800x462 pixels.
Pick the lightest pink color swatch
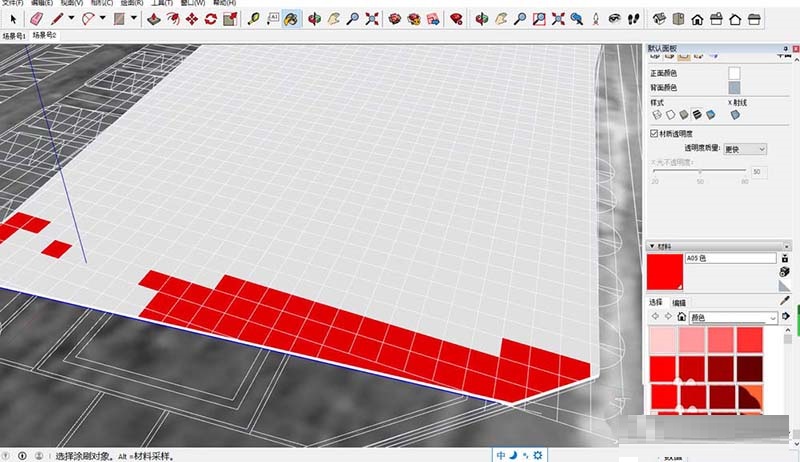pos(663,340)
